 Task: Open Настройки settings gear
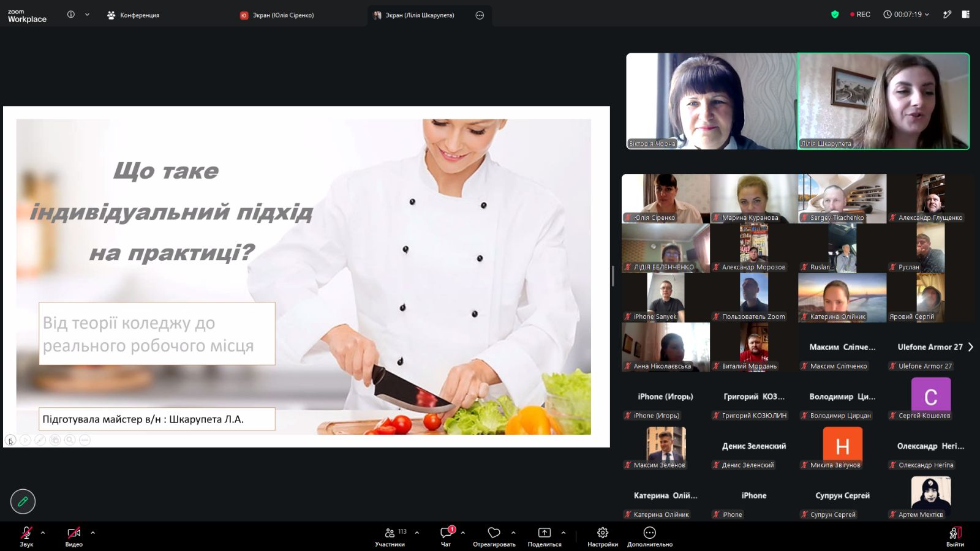(x=603, y=536)
